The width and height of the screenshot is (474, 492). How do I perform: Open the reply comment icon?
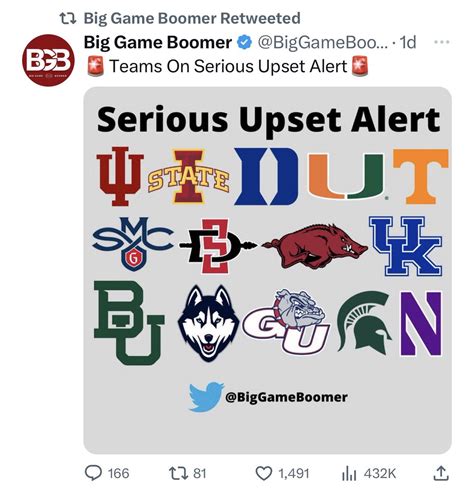pos(93,473)
